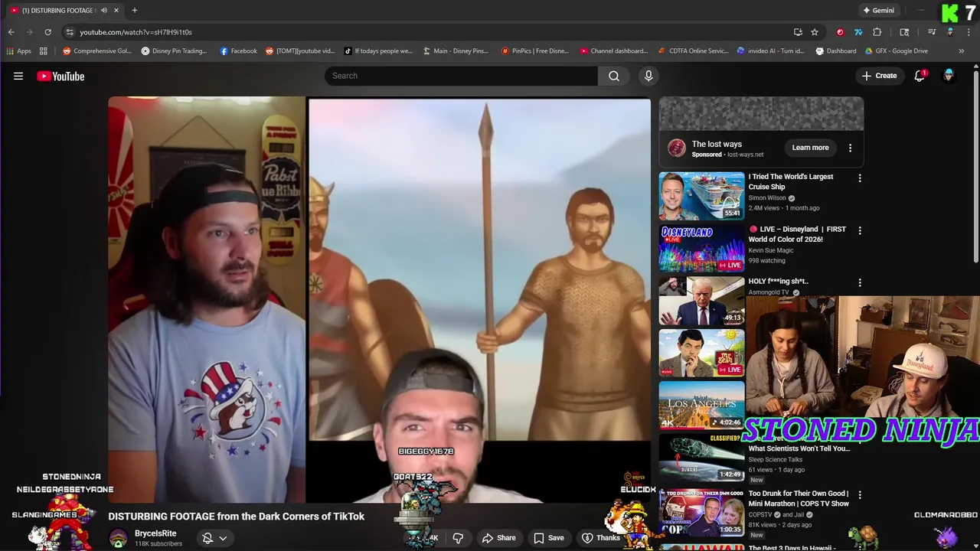Open PinPics Free Disney bookmark
The image size is (980, 551).
tap(535, 51)
